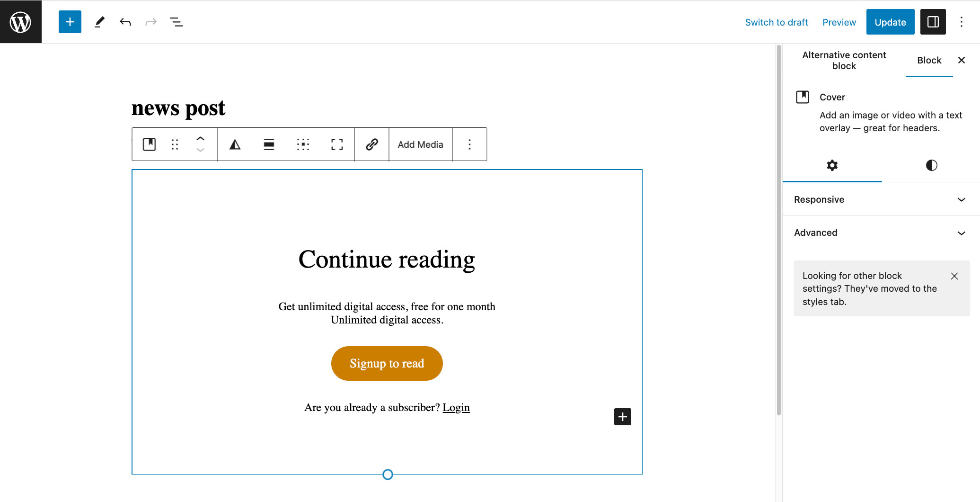Image resolution: width=980 pixels, height=502 pixels.
Task: Select the Tools pencil icon
Action: [x=99, y=22]
